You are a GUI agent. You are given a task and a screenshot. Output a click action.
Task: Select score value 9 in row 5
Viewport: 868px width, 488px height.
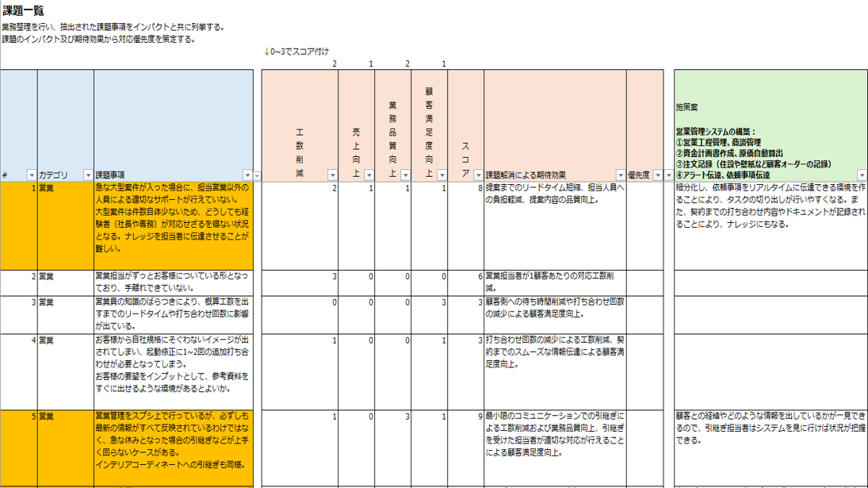[x=465, y=448]
